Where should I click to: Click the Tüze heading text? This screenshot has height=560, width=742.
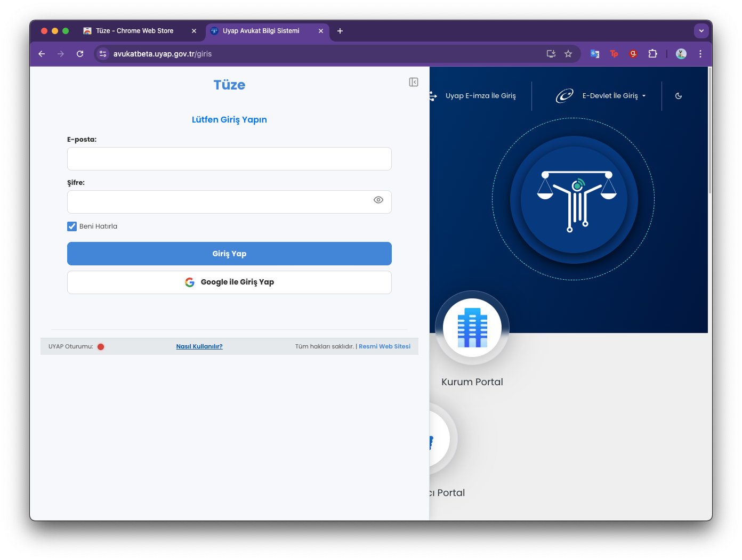pyautogui.click(x=229, y=85)
